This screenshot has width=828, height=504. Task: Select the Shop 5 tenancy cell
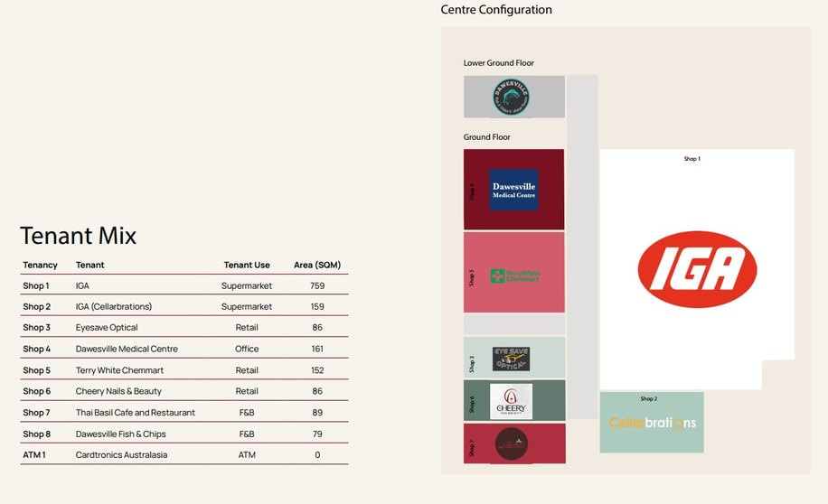pos(36,370)
